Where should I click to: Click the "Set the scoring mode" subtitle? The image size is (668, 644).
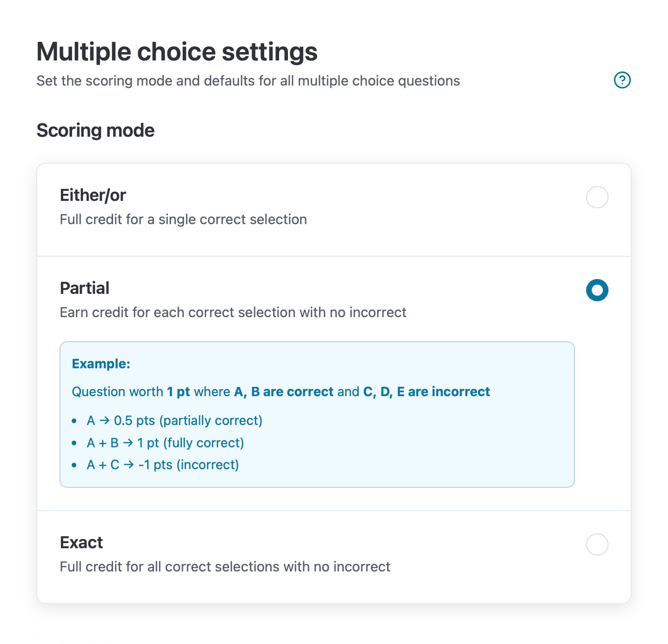click(x=248, y=81)
